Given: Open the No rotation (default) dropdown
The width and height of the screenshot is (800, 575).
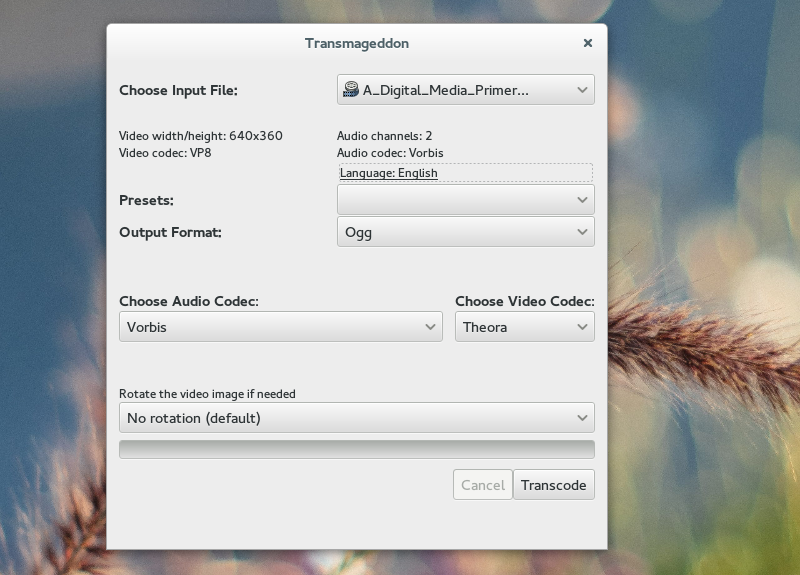Looking at the screenshot, I should pyautogui.click(x=357, y=418).
